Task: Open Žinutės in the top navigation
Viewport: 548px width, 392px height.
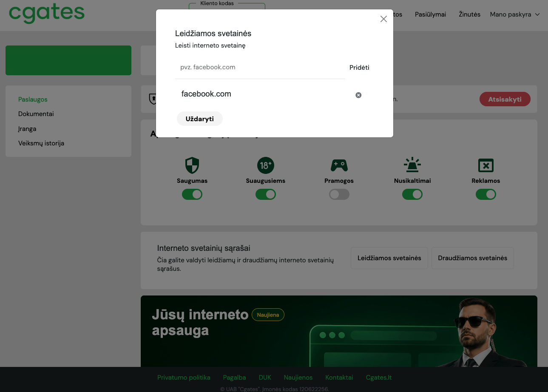Action: tap(469, 14)
